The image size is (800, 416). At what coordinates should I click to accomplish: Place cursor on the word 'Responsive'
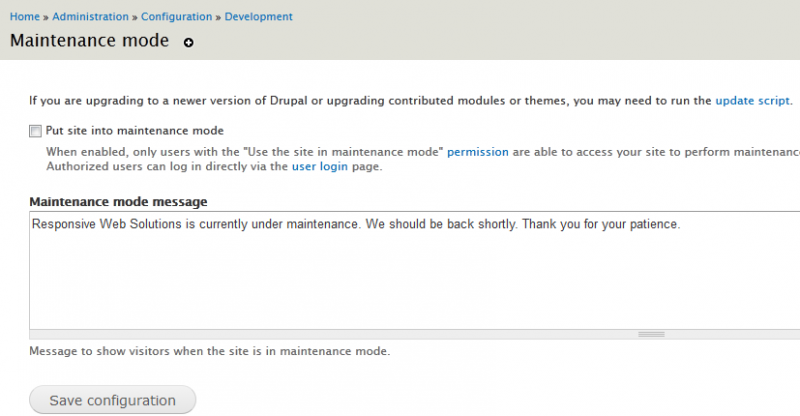[64, 224]
